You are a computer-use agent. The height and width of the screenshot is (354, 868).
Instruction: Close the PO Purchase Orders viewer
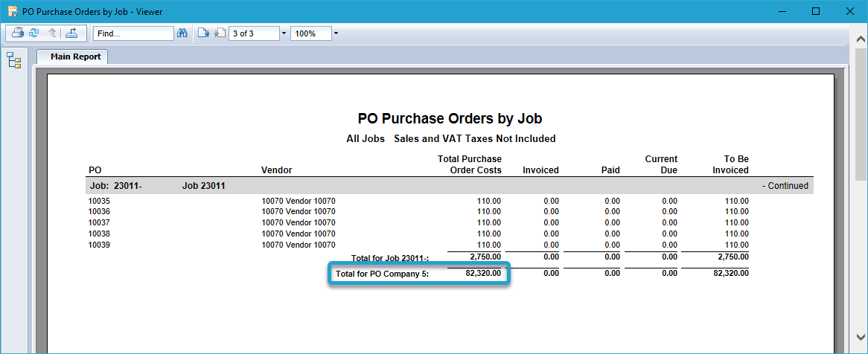point(849,11)
